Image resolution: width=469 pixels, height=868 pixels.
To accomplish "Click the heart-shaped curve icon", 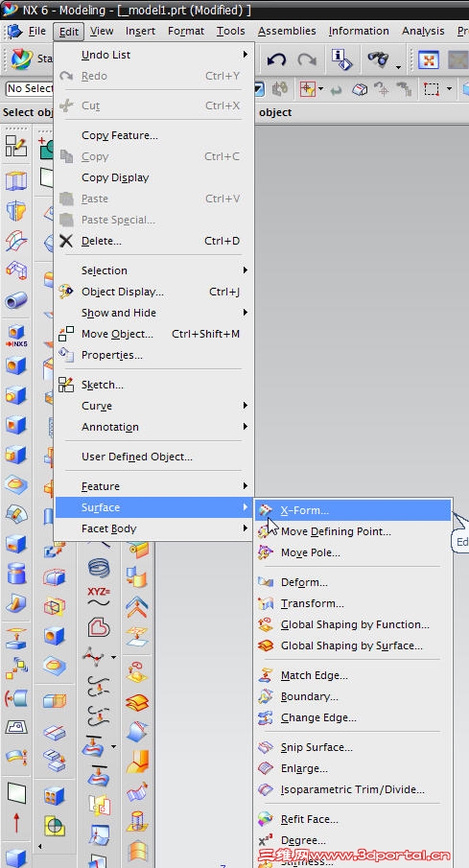I will [x=99, y=627].
